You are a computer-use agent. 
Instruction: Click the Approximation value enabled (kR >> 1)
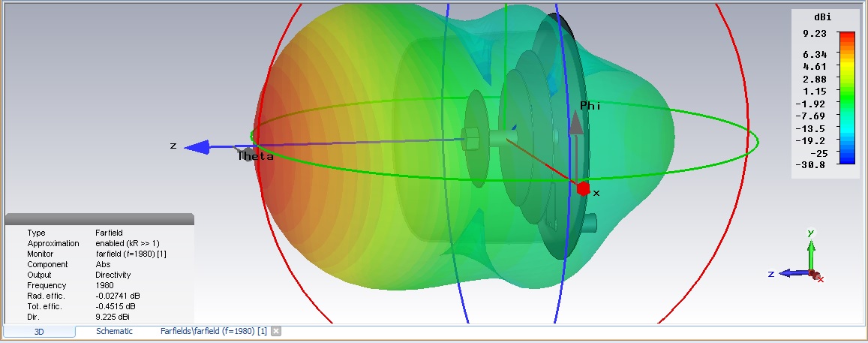128,243
